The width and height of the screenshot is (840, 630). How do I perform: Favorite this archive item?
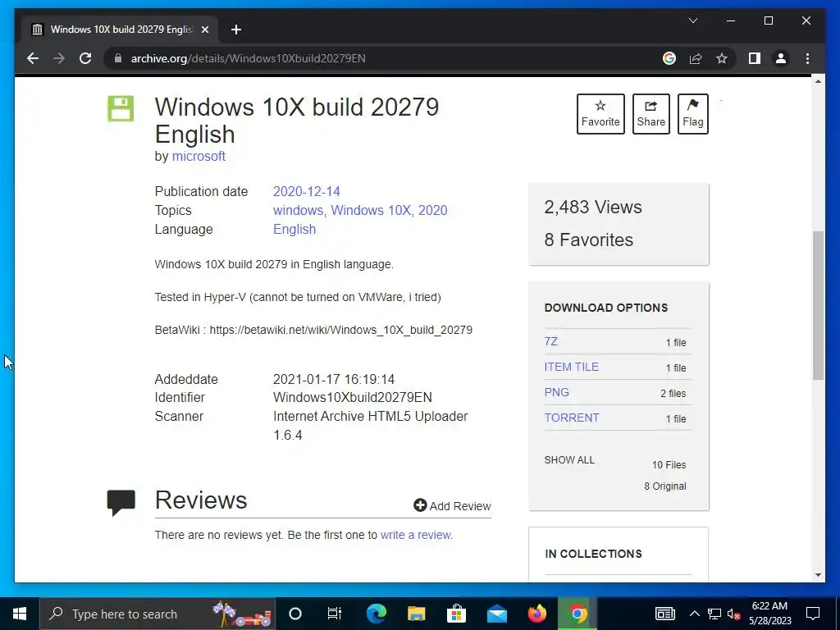pos(600,113)
